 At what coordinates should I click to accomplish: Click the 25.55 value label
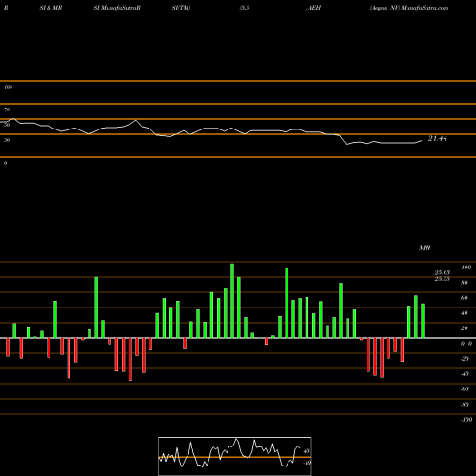443,279
